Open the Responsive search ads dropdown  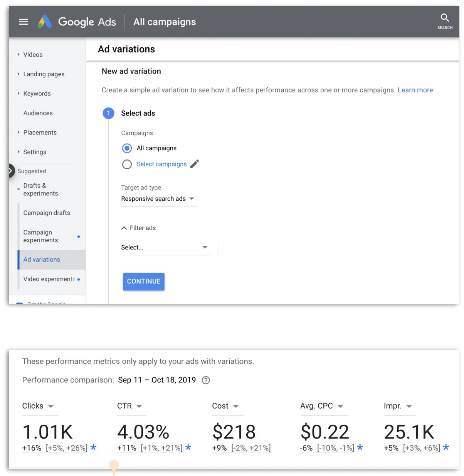[159, 199]
